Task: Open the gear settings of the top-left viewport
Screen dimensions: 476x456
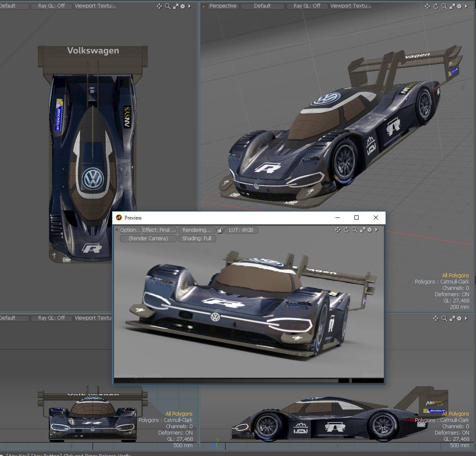Action: tap(183, 6)
